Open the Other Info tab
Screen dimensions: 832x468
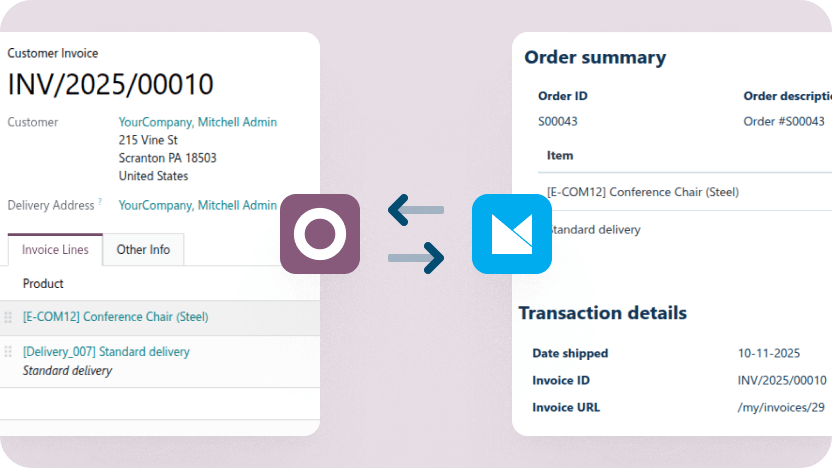click(x=143, y=250)
